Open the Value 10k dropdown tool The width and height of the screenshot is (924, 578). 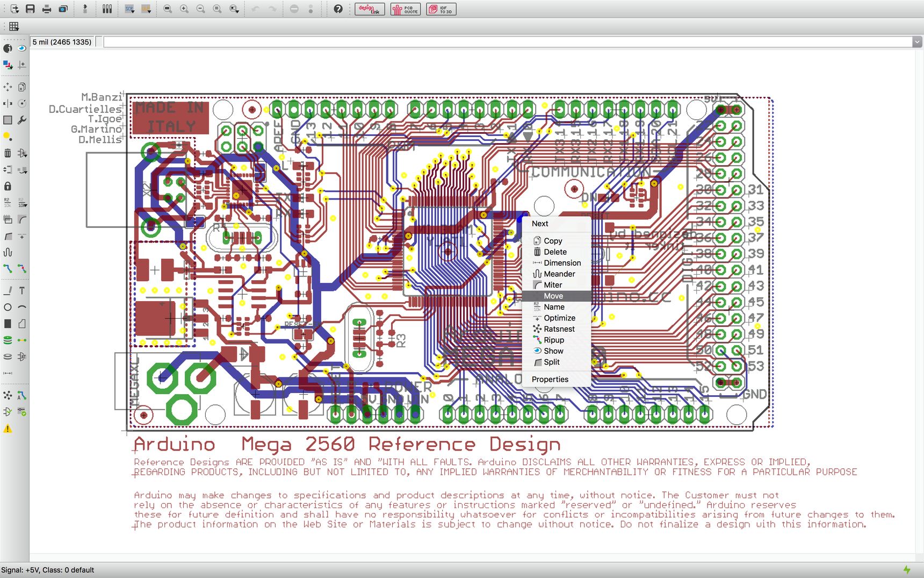coord(21,203)
